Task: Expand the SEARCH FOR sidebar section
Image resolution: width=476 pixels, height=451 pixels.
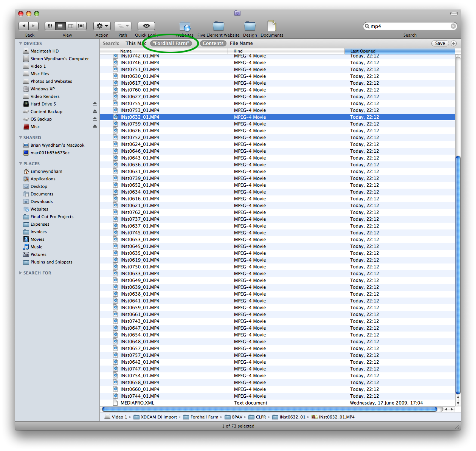Action: [x=21, y=273]
